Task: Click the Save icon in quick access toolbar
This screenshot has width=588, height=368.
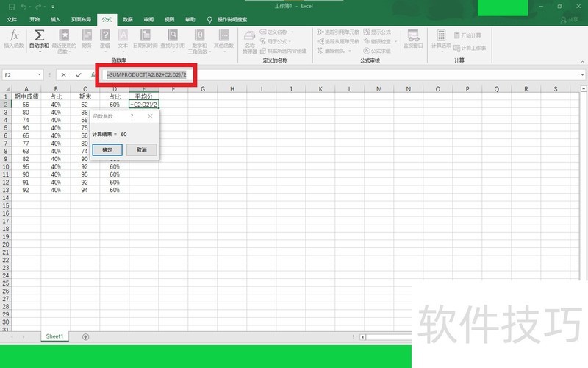Action: (12, 7)
